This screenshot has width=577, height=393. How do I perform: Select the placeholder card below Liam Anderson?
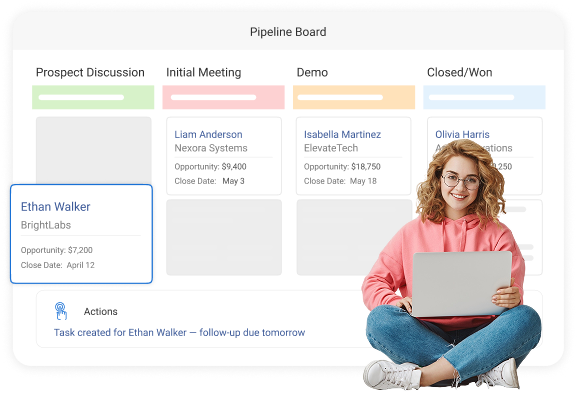coord(224,237)
